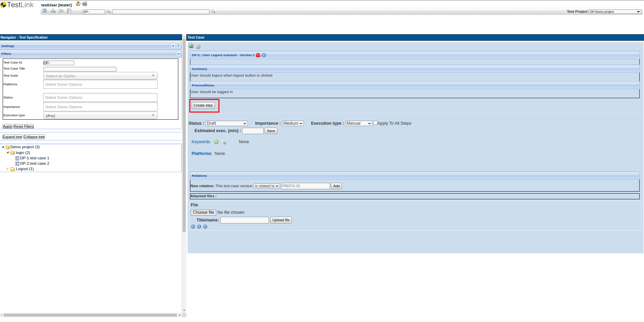Viewport: 644px width, 322px height.
Task: Select DP-2:test case 2 in tree
Action: [34, 163]
